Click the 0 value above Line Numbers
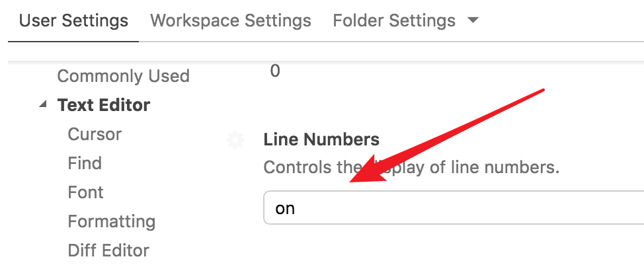This screenshot has width=644, height=267. pyautogui.click(x=275, y=71)
